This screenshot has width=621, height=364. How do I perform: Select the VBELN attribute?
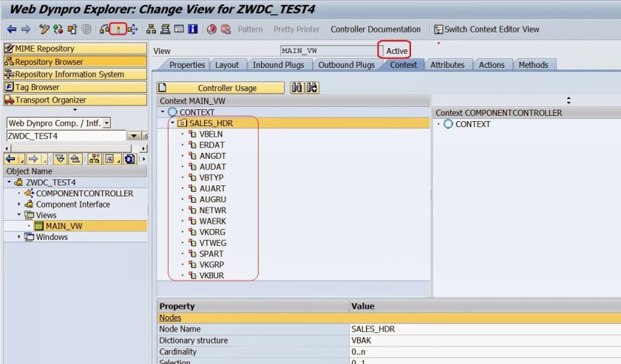pos(211,134)
